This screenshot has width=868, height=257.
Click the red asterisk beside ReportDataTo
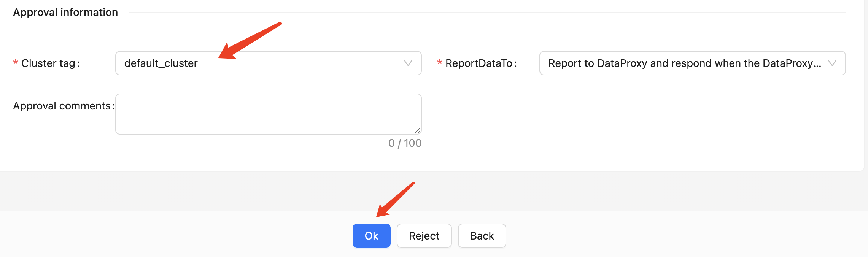point(439,63)
